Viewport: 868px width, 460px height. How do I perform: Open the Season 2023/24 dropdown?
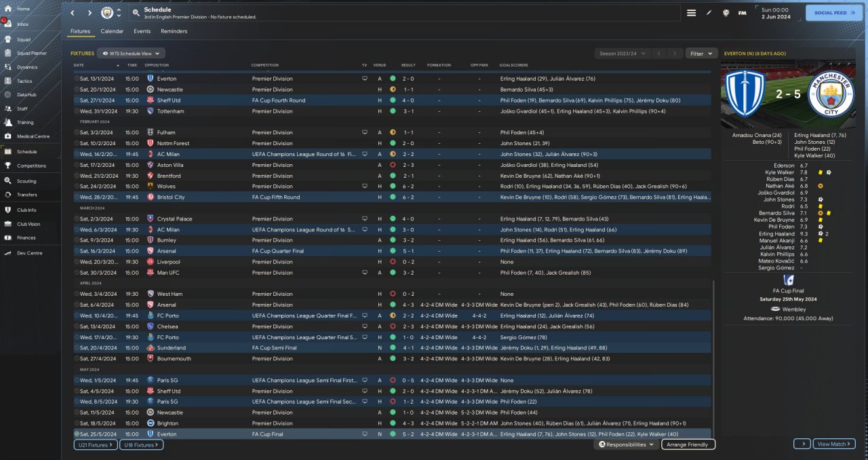(x=622, y=53)
